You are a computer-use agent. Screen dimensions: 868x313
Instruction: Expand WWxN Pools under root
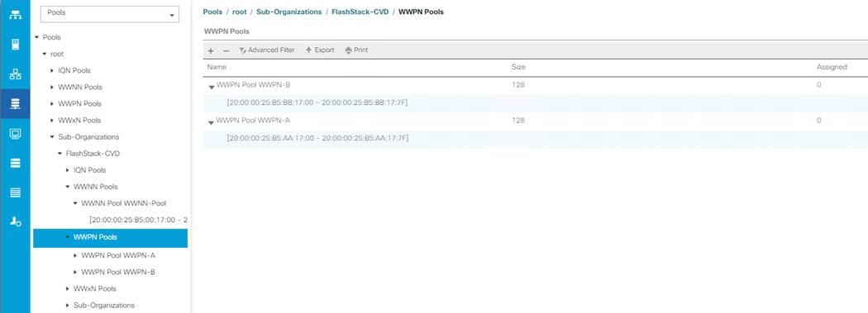tap(52, 120)
